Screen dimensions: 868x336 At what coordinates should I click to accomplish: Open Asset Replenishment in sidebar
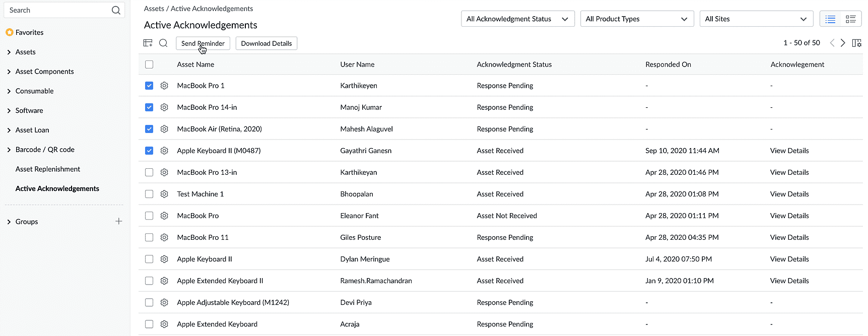coord(48,169)
